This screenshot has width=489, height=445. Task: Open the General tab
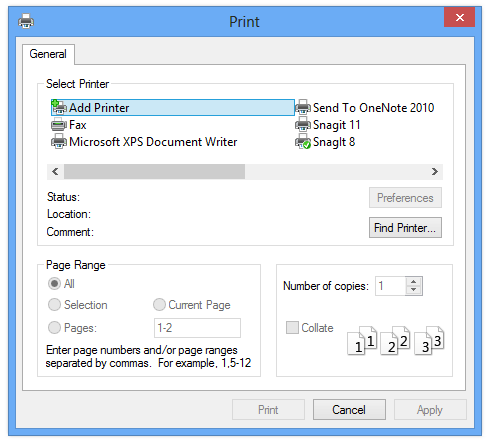coord(48,54)
